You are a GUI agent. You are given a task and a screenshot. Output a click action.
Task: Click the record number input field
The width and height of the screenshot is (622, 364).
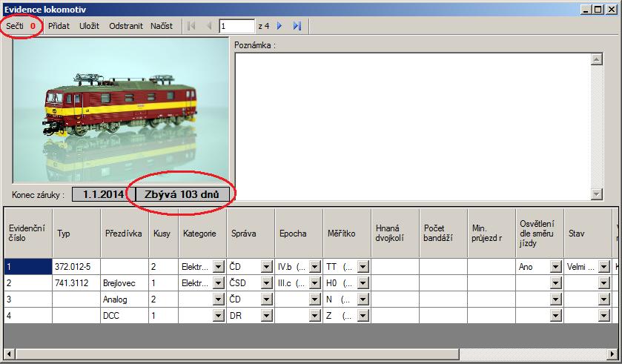click(236, 26)
